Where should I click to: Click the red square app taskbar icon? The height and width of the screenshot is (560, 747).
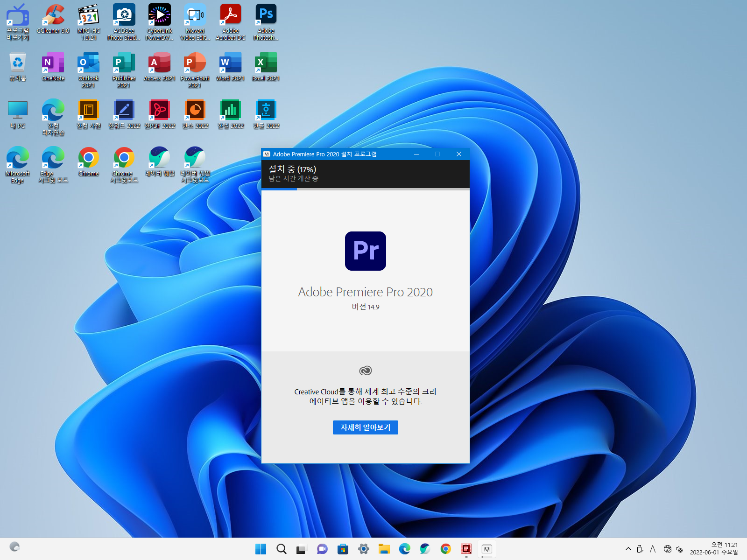pyautogui.click(x=466, y=549)
